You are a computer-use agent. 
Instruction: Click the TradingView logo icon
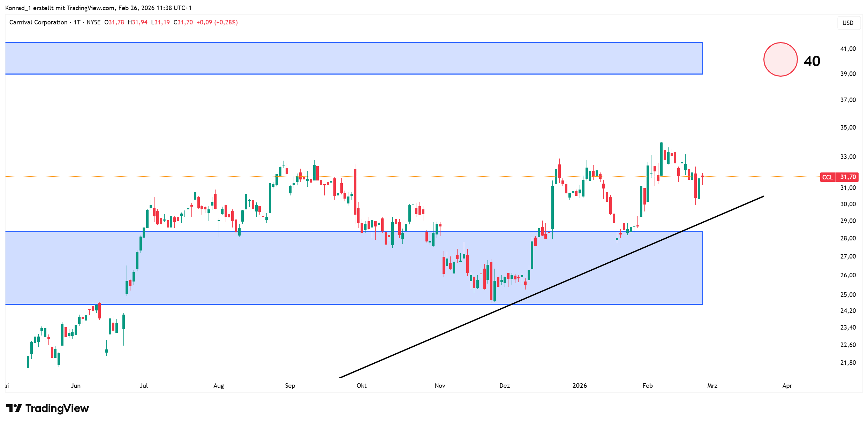pyautogui.click(x=14, y=408)
